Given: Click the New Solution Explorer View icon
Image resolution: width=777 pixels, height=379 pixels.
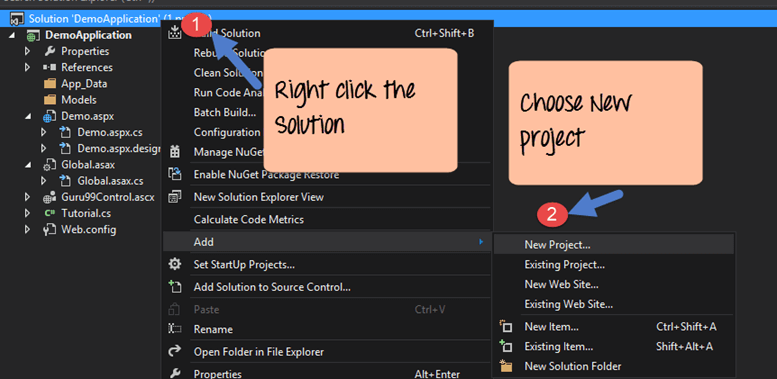Looking at the screenshot, I should click(174, 197).
